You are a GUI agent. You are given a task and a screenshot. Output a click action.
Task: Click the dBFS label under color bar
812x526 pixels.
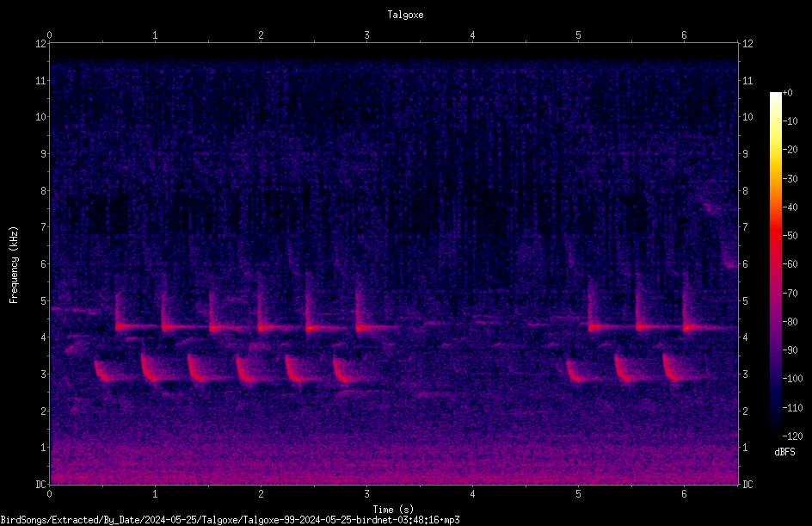[x=784, y=452]
